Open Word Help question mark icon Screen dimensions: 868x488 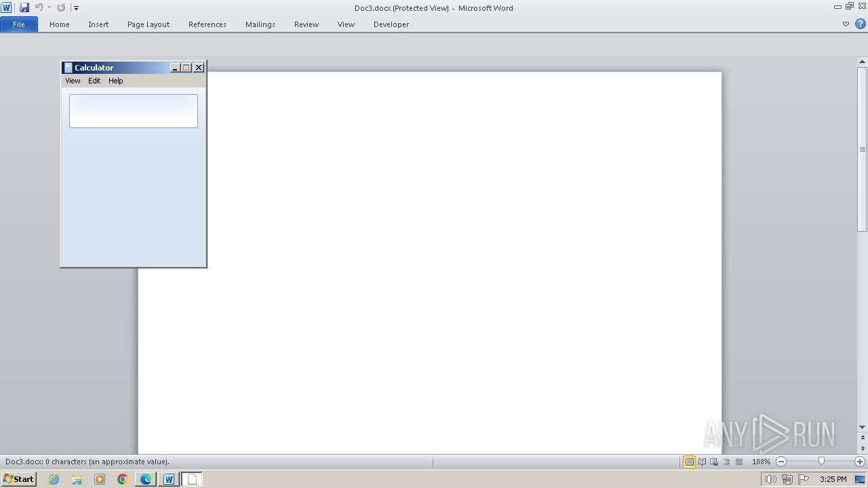coord(861,24)
